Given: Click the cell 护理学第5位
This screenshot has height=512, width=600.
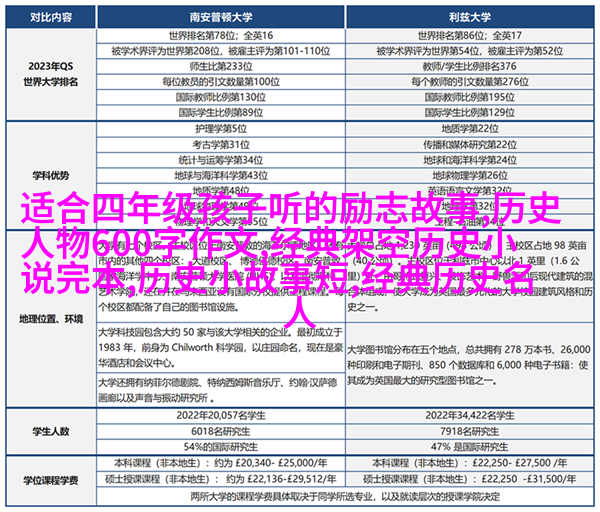Looking at the screenshot, I should [221, 129].
